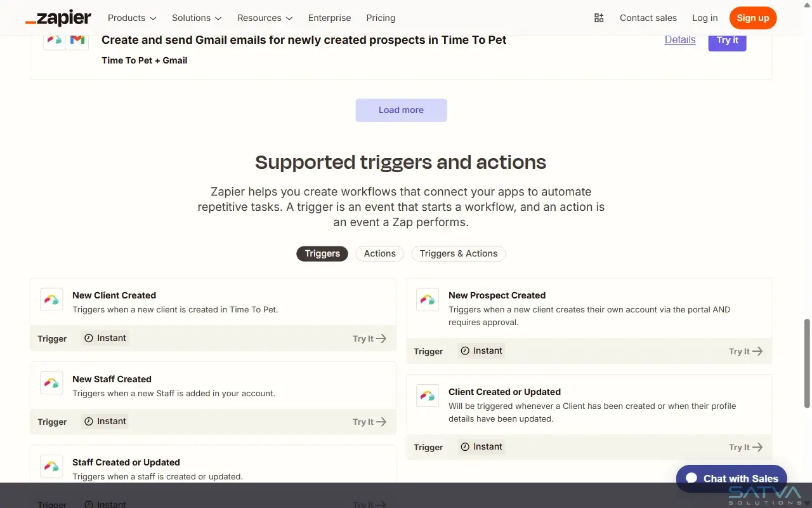Switch to the Actions filter
812x508 pixels.
[x=379, y=253]
